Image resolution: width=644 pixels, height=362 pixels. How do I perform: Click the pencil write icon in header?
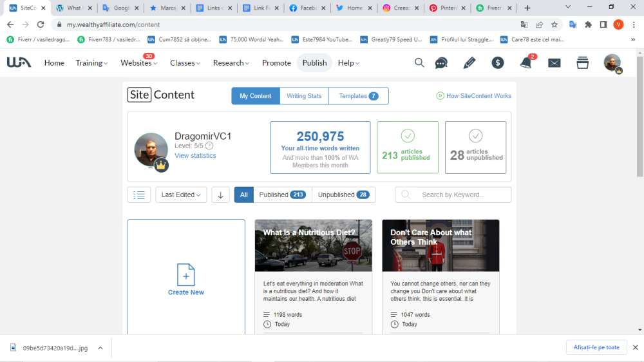point(469,62)
